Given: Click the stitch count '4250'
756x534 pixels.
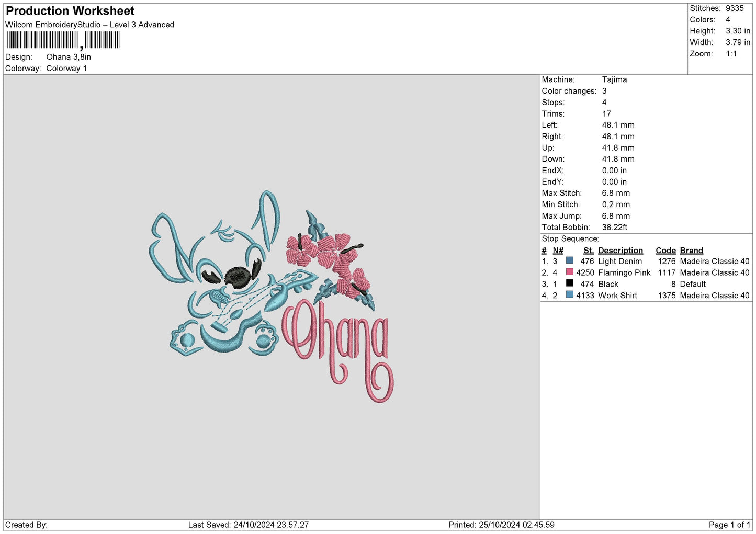Looking at the screenshot, I should [x=585, y=272].
